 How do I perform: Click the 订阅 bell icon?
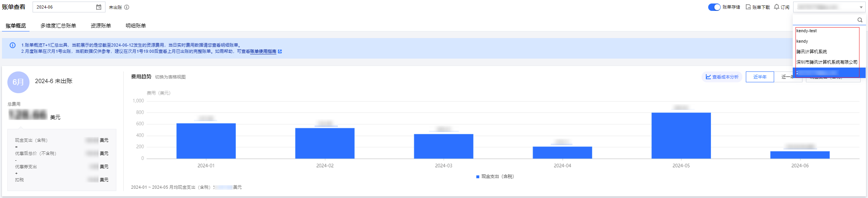(x=776, y=7)
